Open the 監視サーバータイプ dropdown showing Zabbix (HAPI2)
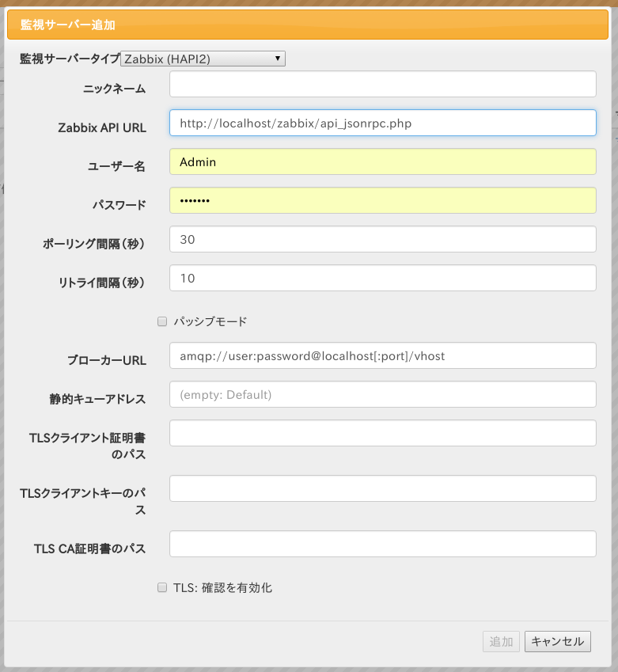618x672 pixels. click(203, 59)
